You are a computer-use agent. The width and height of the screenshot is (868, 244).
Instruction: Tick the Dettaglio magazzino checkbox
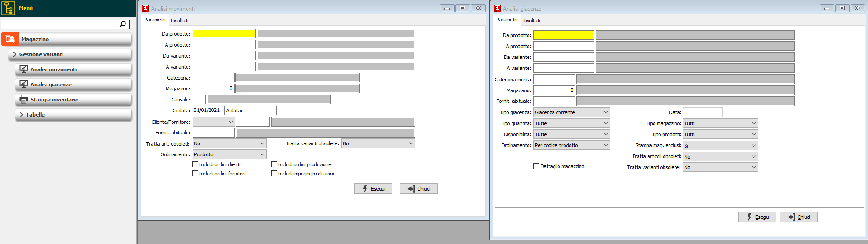tap(537, 166)
